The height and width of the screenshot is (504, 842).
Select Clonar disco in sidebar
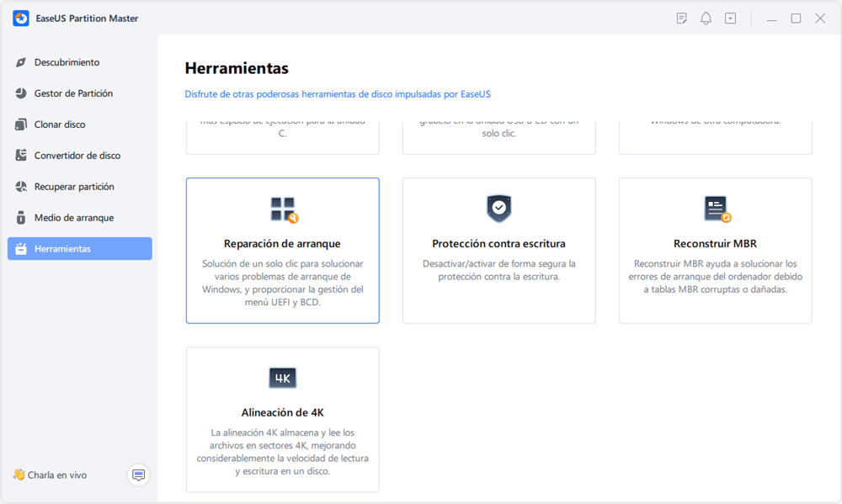coord(79,125)
